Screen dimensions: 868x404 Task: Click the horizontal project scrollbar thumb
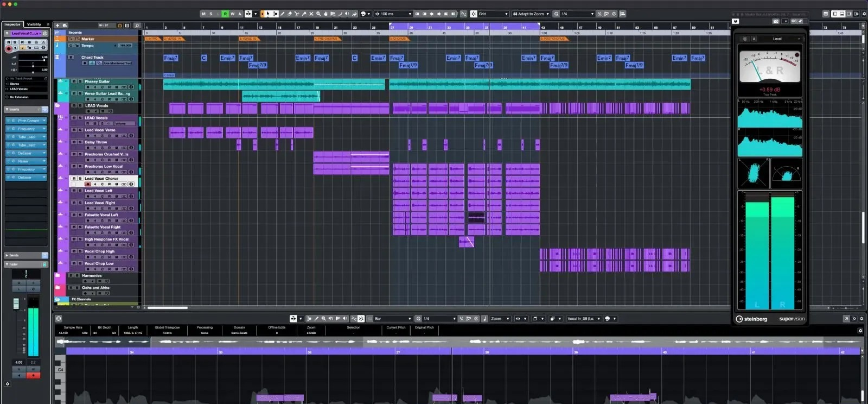coord(168,308)
